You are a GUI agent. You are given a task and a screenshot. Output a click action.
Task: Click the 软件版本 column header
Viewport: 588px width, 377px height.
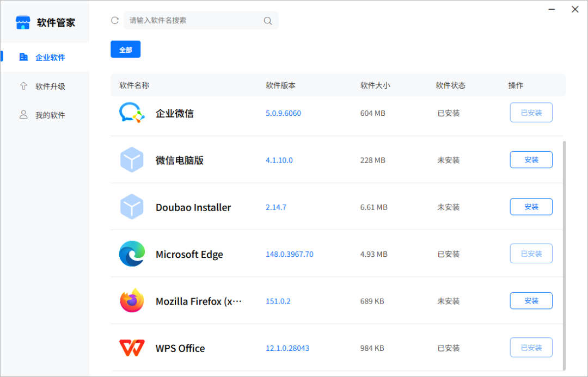(x=280, y=85)
